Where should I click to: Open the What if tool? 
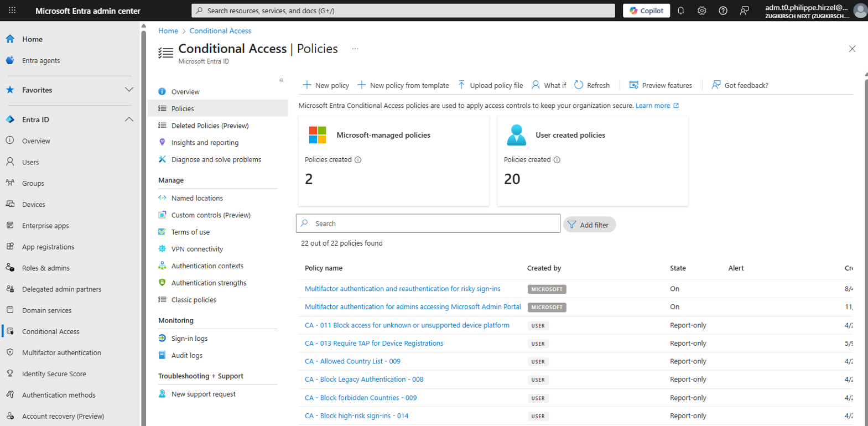(x=549, y=85)
